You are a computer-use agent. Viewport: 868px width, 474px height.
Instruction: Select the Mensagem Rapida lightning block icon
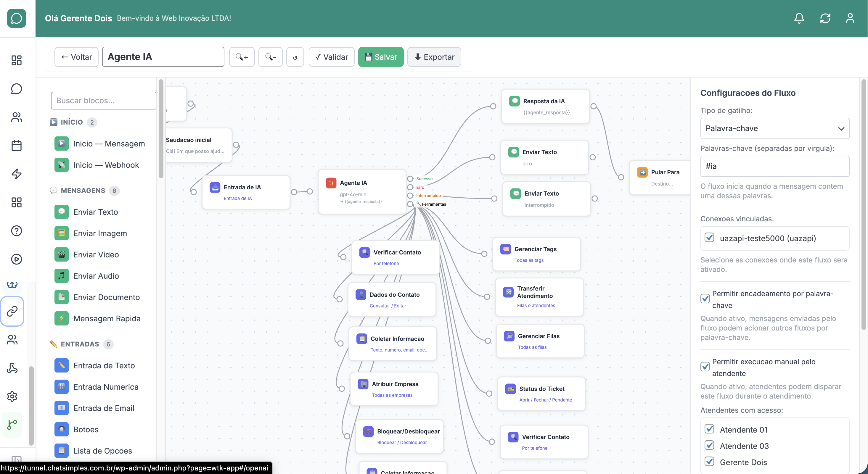click(x=61, y=318)
